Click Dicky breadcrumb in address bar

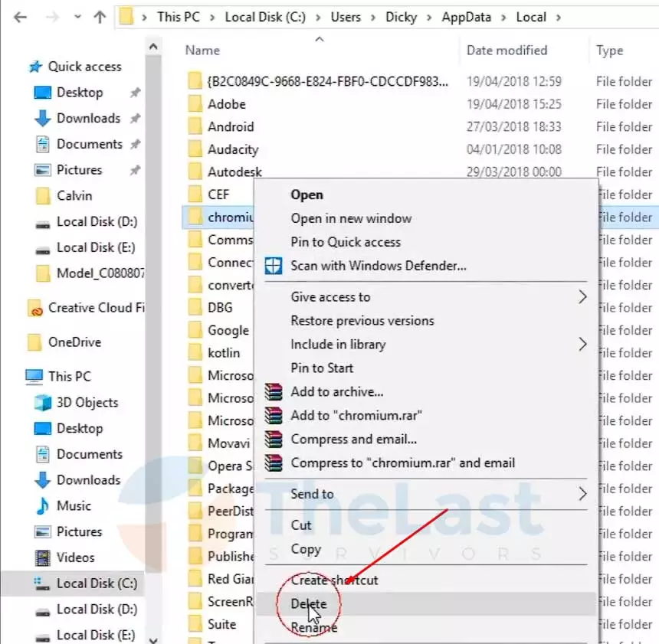point(401,17)
